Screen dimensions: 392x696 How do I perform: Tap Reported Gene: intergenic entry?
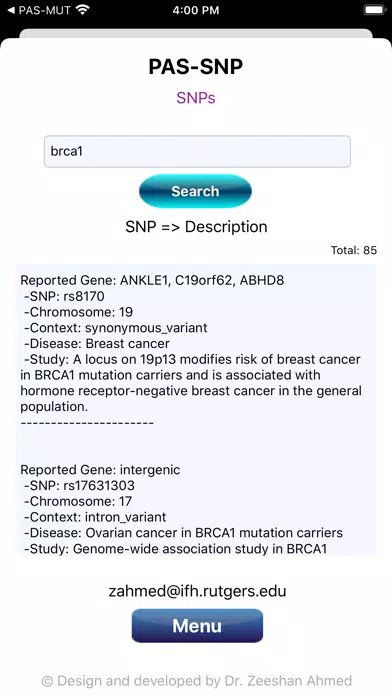tap(100, 470)
